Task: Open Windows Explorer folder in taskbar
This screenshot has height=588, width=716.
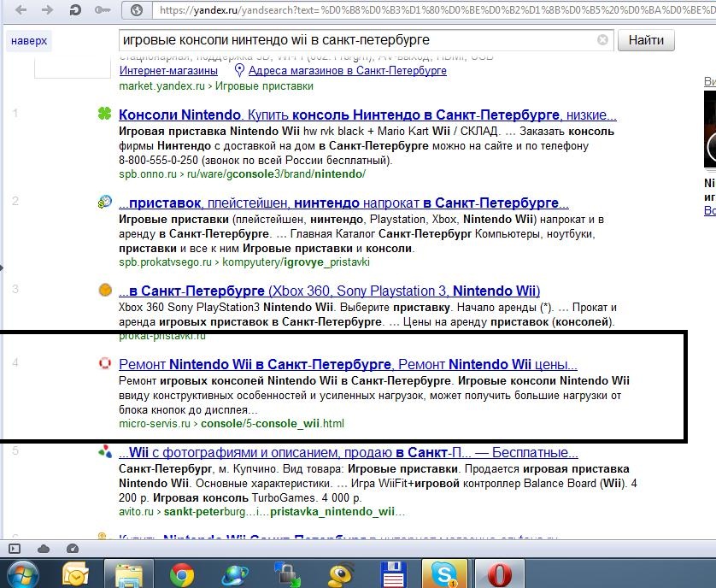Action: (x=129, y=574)
